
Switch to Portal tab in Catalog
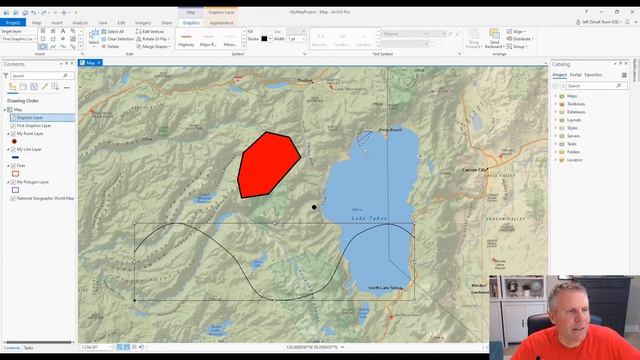(576, 75)
